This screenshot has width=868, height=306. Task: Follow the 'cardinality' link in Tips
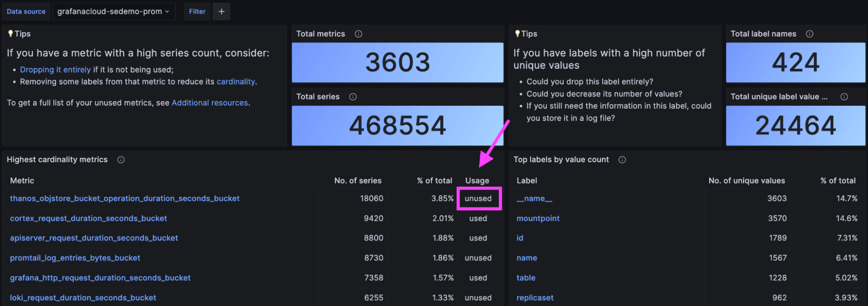pos(236,82)
